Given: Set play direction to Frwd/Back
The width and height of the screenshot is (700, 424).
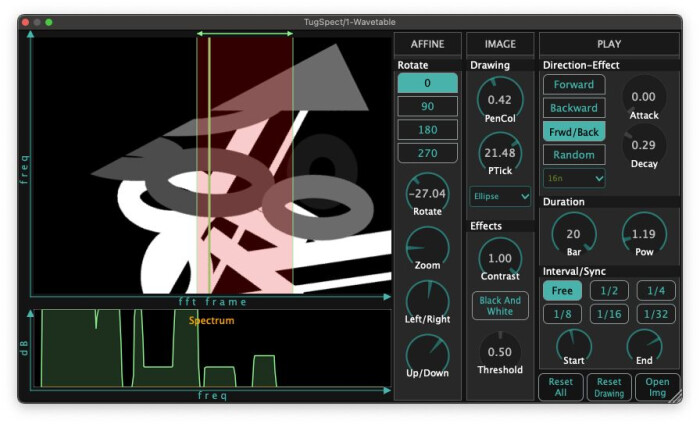Looking at the screenshot, I should [574, 132].
